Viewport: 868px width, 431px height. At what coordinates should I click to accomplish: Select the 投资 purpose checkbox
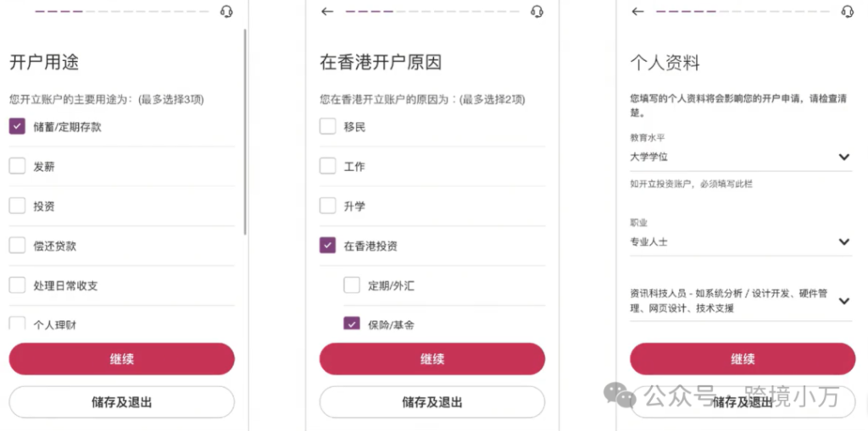pos(17,207)
